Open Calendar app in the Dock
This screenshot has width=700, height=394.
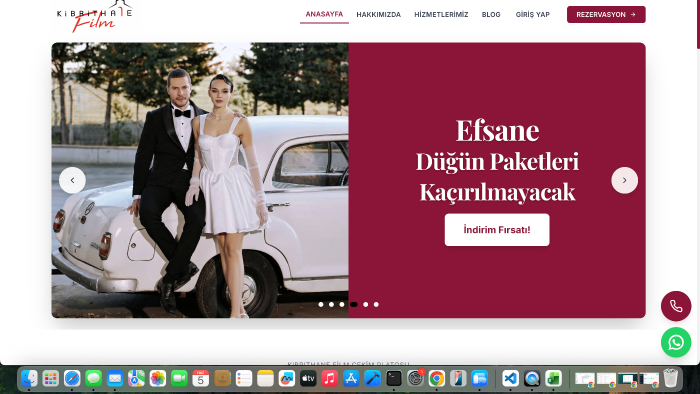point(200,379)
